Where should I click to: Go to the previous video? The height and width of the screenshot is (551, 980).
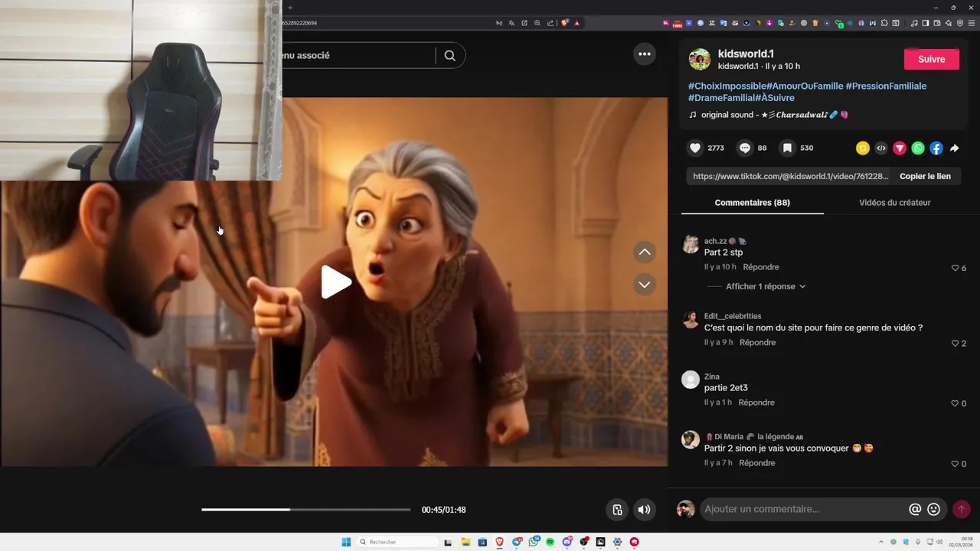tap(645, 252)
